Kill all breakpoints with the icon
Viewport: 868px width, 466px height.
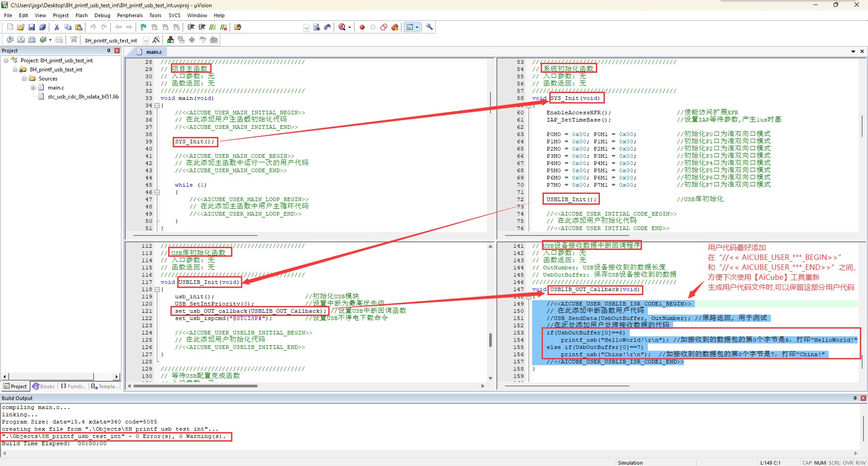[395, 27]
